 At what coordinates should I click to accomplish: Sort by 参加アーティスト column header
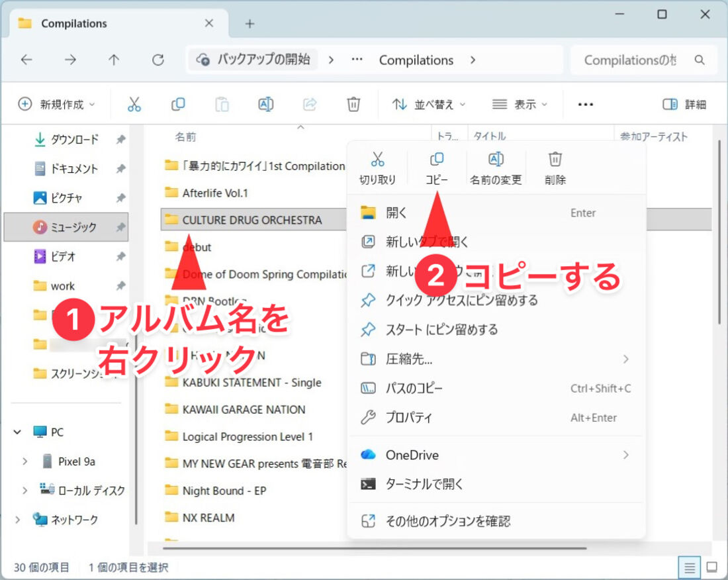point(653,136)
